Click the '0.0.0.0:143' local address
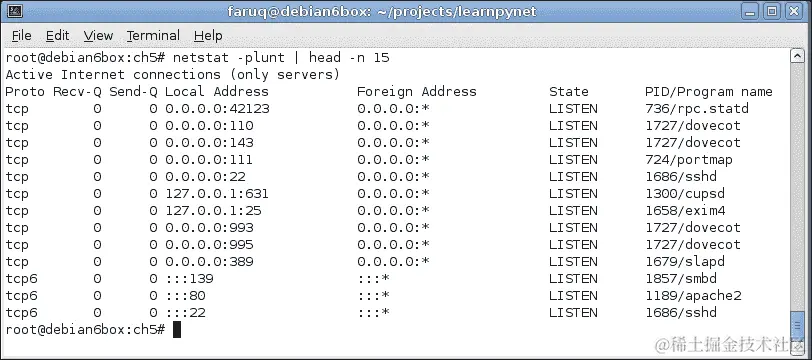812x360 pixels. [x=209, y=143]
